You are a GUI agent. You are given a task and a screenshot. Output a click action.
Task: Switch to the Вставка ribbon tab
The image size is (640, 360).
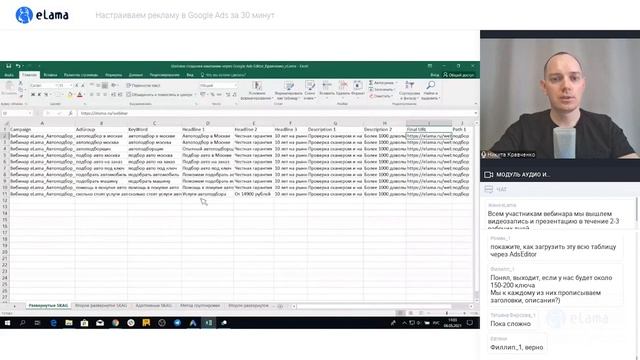tap(51, 75)
